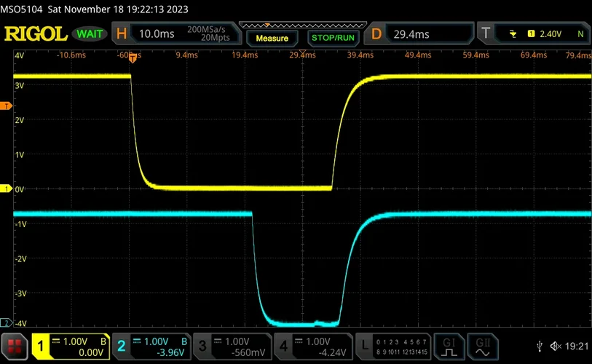
Task: Click the yellow trigger level marker T
Action: (x=7, y=107)
